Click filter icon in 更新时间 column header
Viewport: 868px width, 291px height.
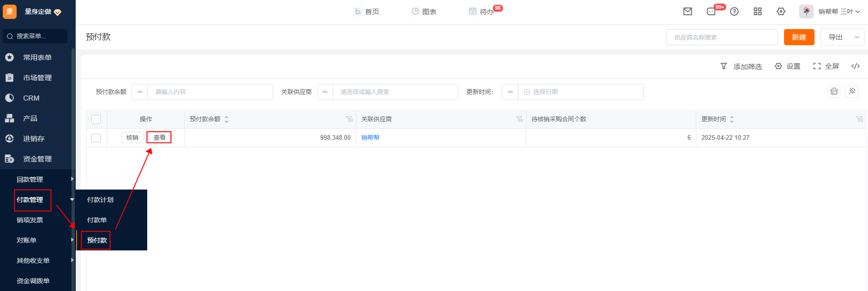pos(860,119)
